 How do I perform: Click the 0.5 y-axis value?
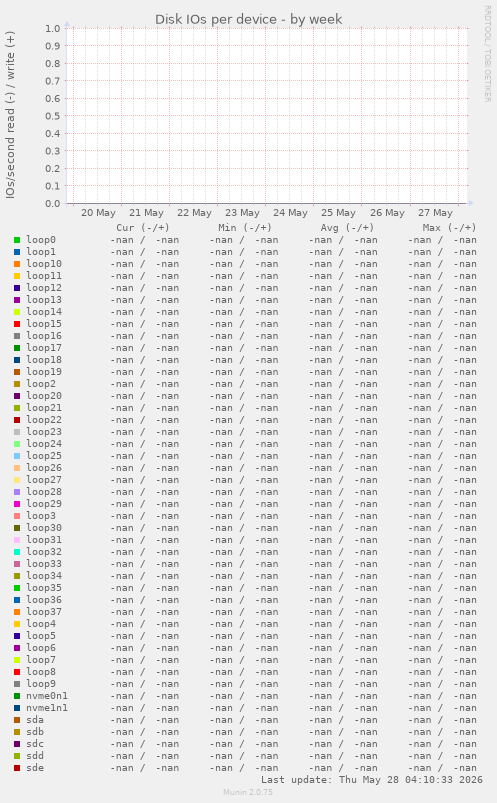[53, 116]
